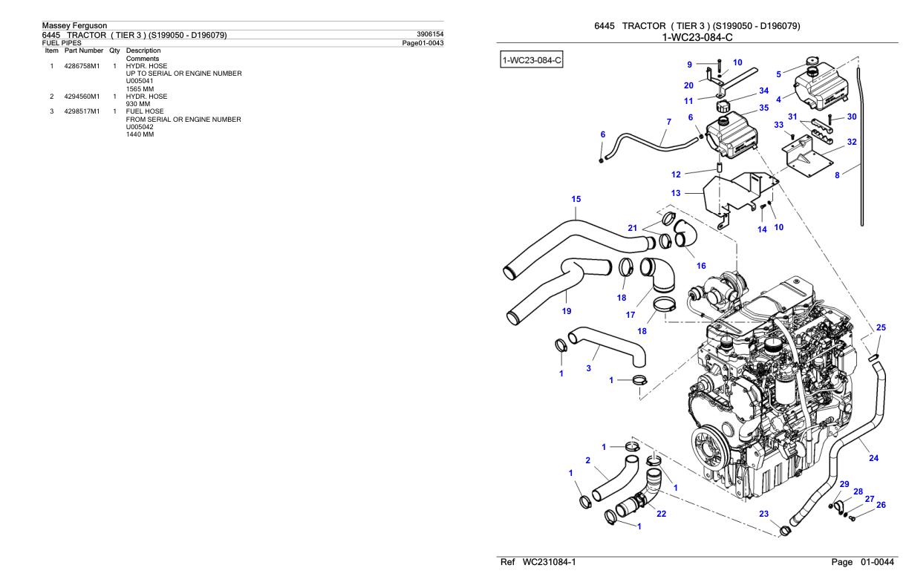Click callout number 7 above the hose

click(668, 121)
